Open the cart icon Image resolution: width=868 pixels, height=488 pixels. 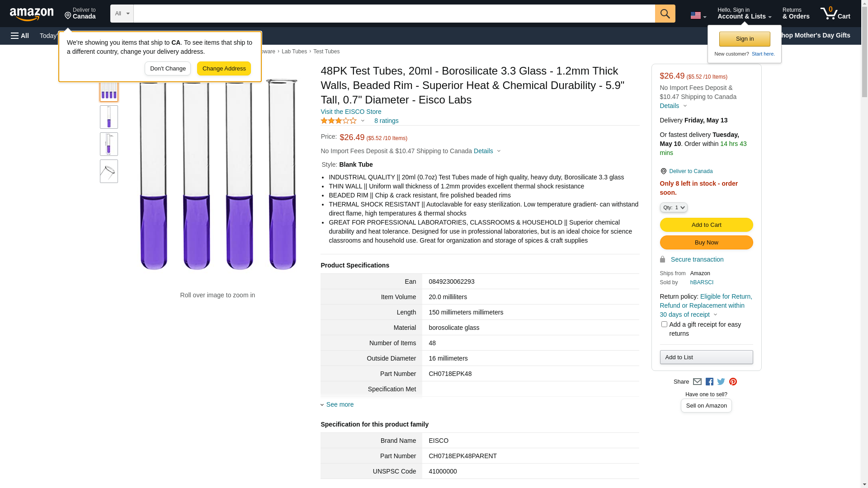coord(835,14)
